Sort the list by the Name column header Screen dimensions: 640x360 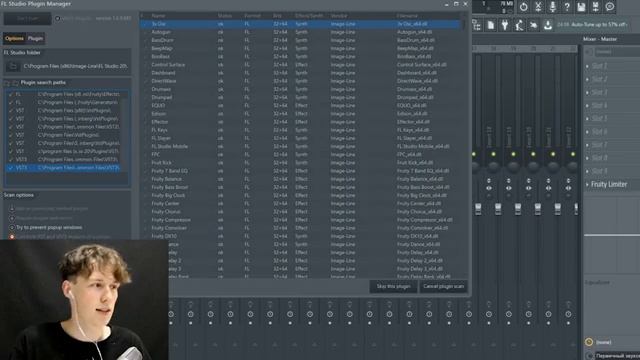(x=158, y=16)
